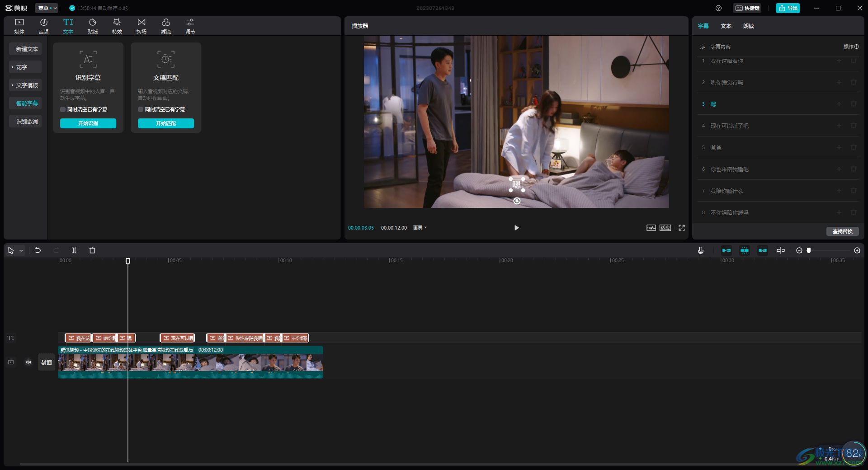Screen dimensions: 868x470
Task: Select subtitle row 不你妈陪你睡吗
Action: click(778, 212)
